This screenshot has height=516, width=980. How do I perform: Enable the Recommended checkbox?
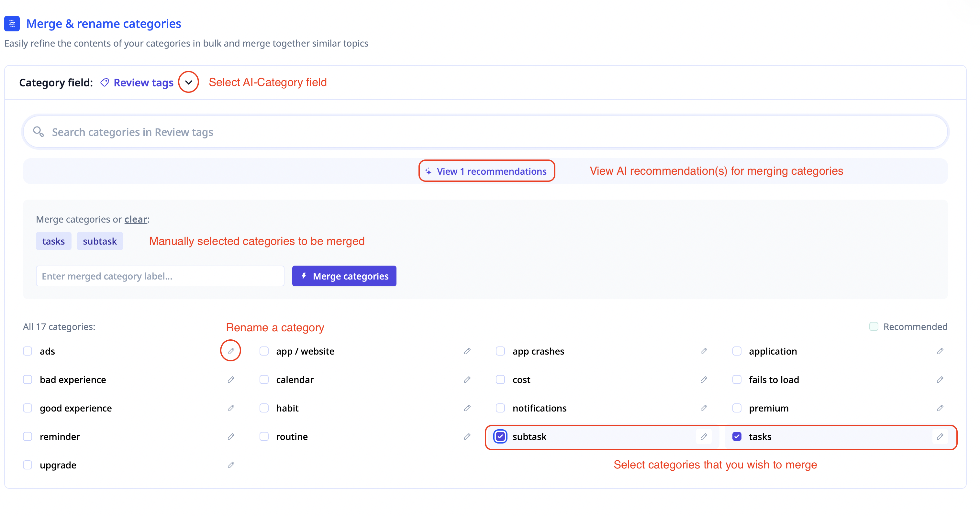874,326
